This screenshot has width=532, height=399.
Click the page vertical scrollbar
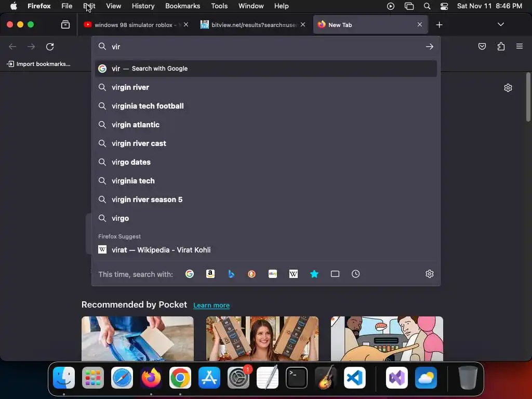pyautogui.click(x=528, y=97)
